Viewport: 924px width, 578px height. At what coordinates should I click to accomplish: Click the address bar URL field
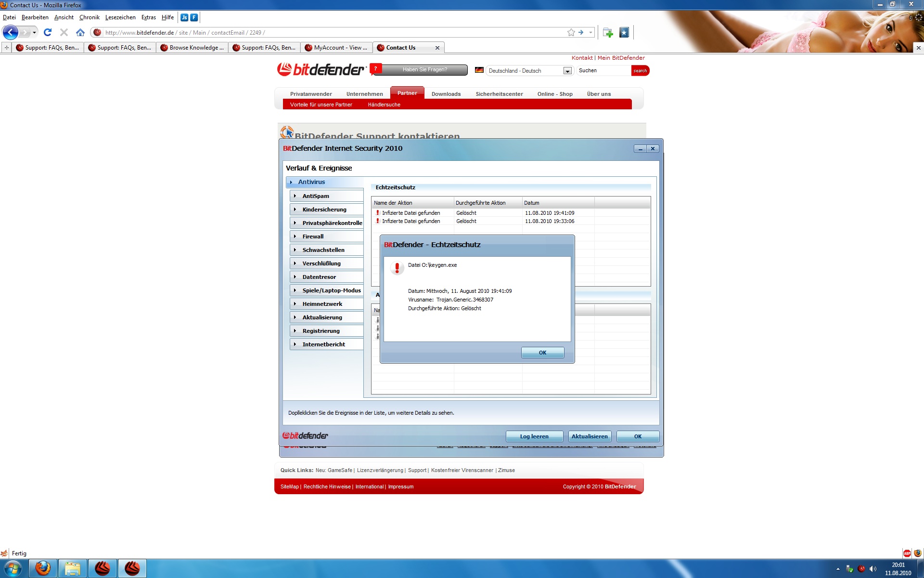pyautogui.click(x=334, y=33)
